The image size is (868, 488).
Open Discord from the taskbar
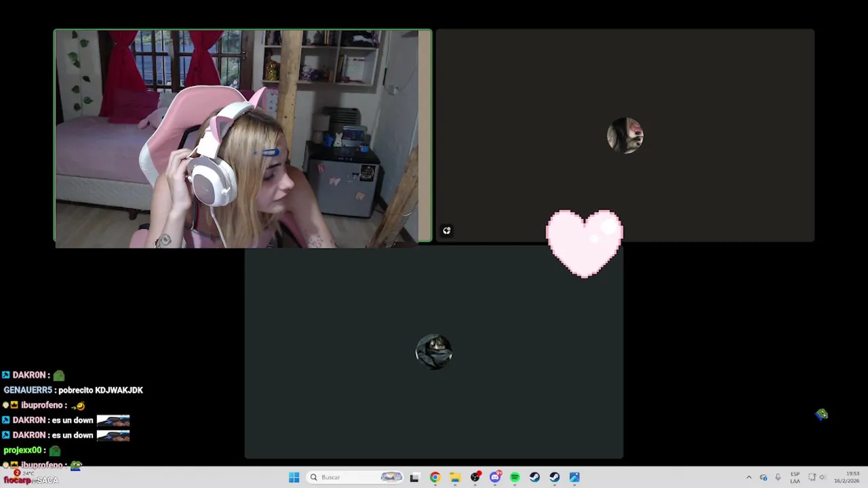tap(495, 477)
